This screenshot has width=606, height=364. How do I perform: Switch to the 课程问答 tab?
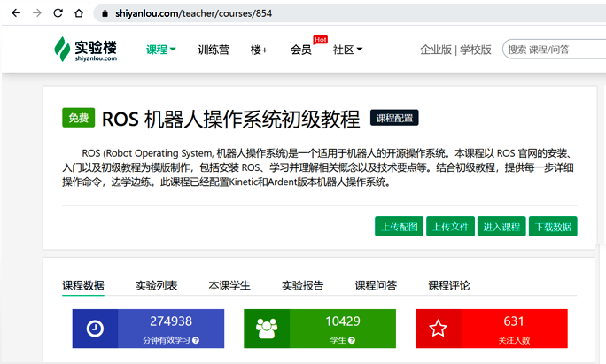(x=376, y=285)
